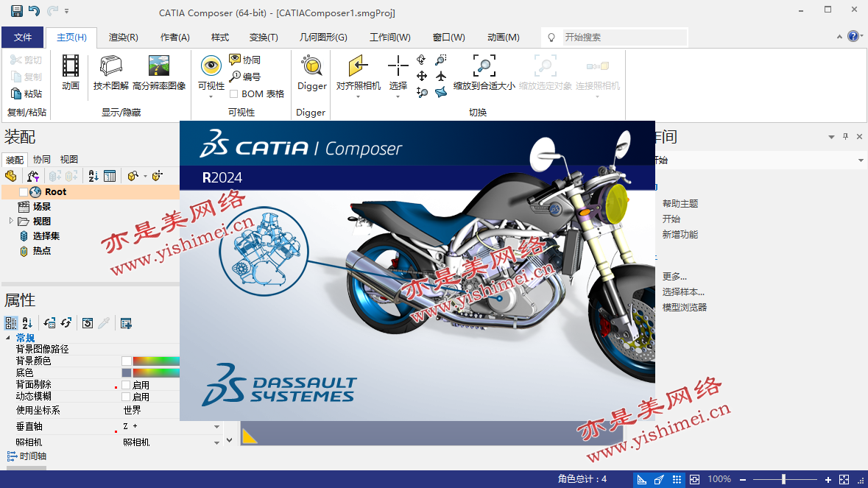This screenshot has height=488, width=868.
Task: Select the zoom area magnifier icon
Action: [441, 60]
